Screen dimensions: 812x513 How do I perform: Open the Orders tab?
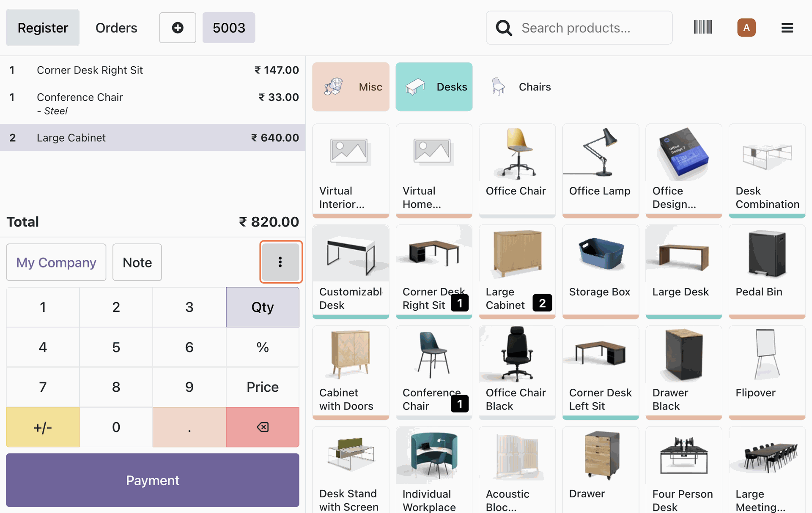[x=116, y=28]
